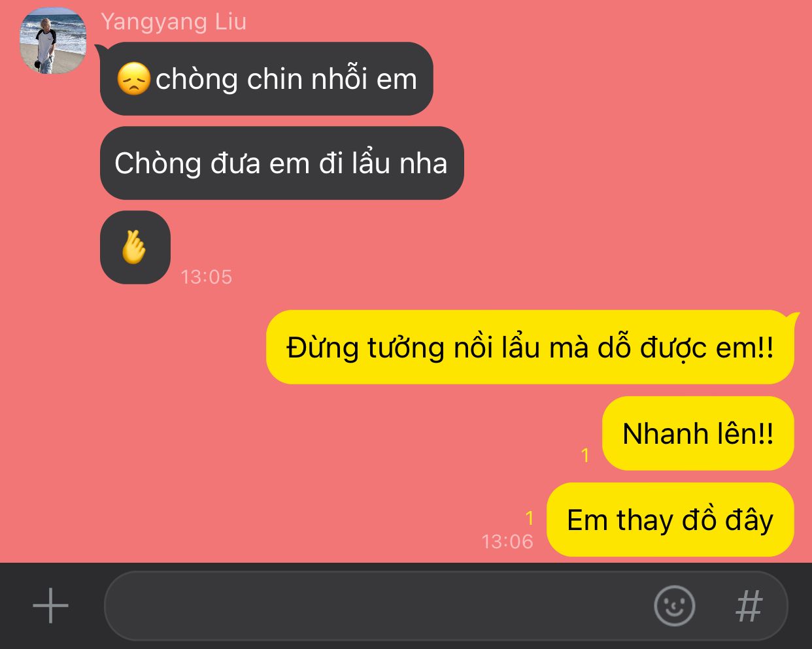This screenshot has width=812, height=649.
Task: Open the emoticon smiley picker
Action: pos(674,606)
